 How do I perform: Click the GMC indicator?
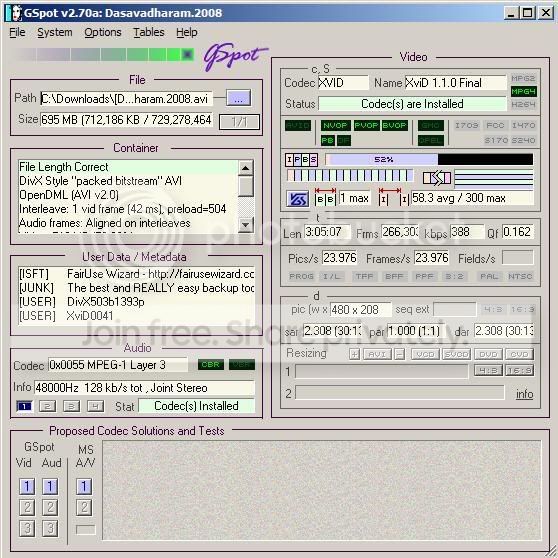point(431,125)
